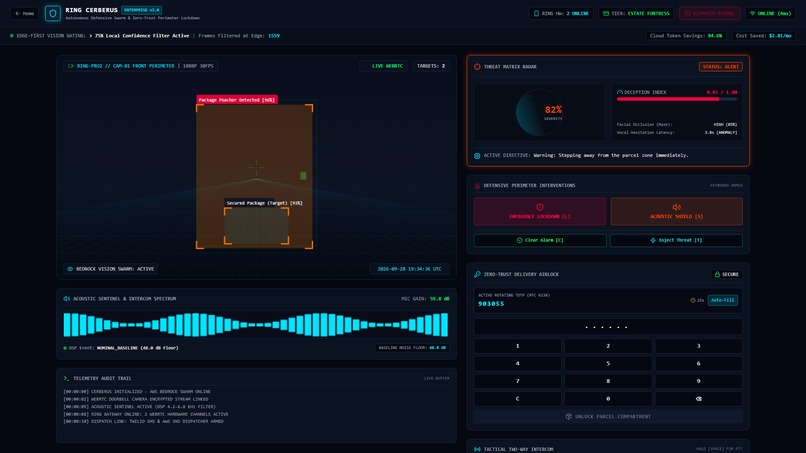Click the Ring Cerberus shield logo
This screenshot has height=453, width=806.
tap(52, 13)
